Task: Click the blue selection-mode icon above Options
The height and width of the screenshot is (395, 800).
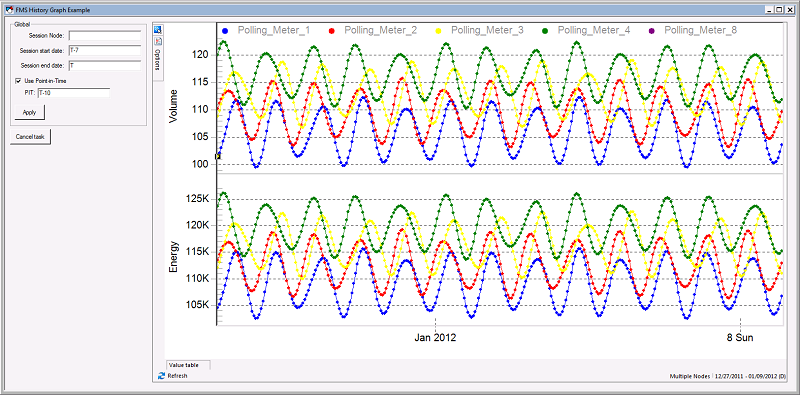Action: click(x=158, y=30)
